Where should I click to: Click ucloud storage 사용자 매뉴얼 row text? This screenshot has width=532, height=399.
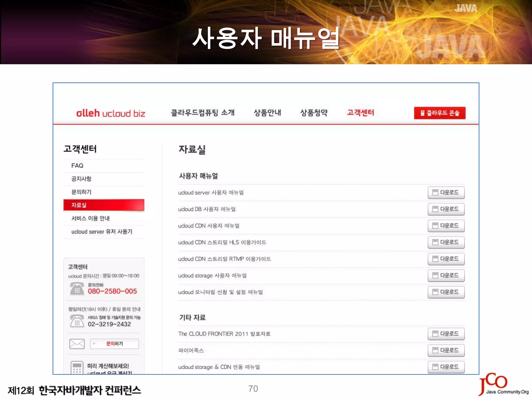(x=212, y=276)
